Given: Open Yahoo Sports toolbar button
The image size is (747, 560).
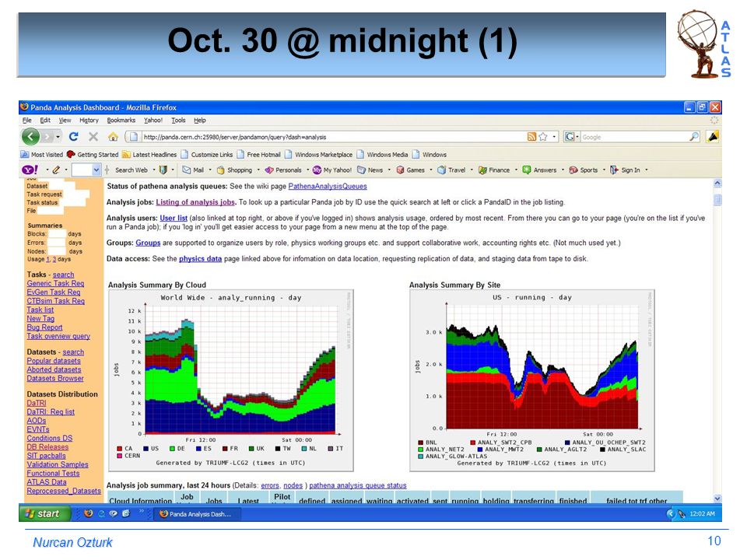Looking at the screenshot, I should coord(584,170).
